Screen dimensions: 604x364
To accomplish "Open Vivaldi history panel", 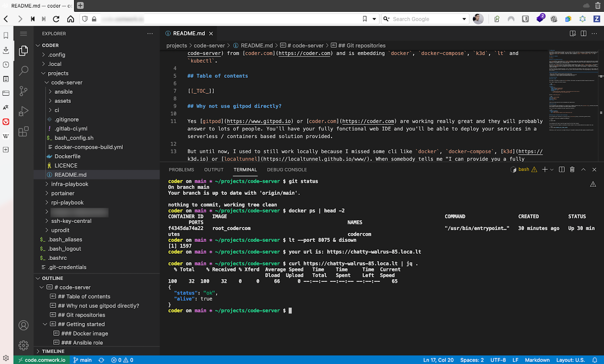I will [6, 65].
